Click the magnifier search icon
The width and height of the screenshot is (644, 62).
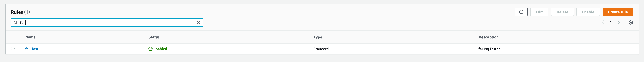point(15,23)
